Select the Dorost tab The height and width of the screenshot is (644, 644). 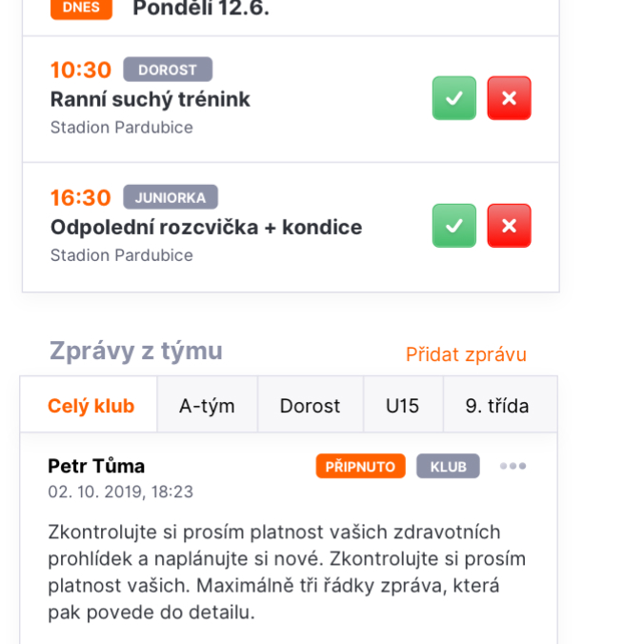pos(310,404)
